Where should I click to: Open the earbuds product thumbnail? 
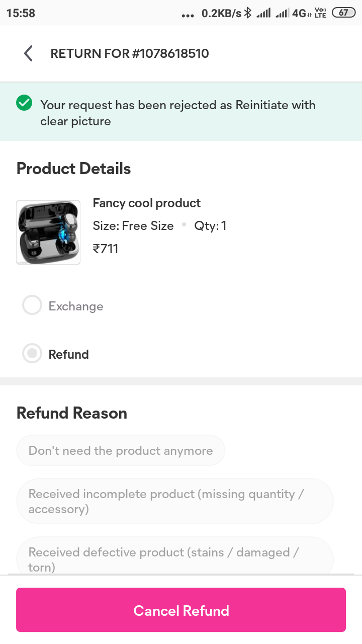click(48, 232)
